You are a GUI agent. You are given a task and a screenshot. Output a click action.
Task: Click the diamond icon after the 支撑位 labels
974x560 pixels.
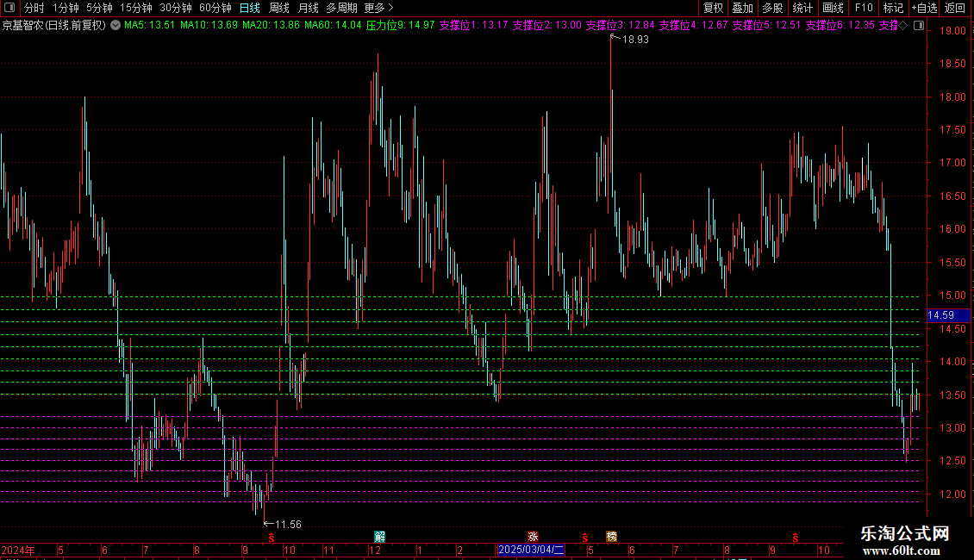pyautogui.click(x=904, y=26)
